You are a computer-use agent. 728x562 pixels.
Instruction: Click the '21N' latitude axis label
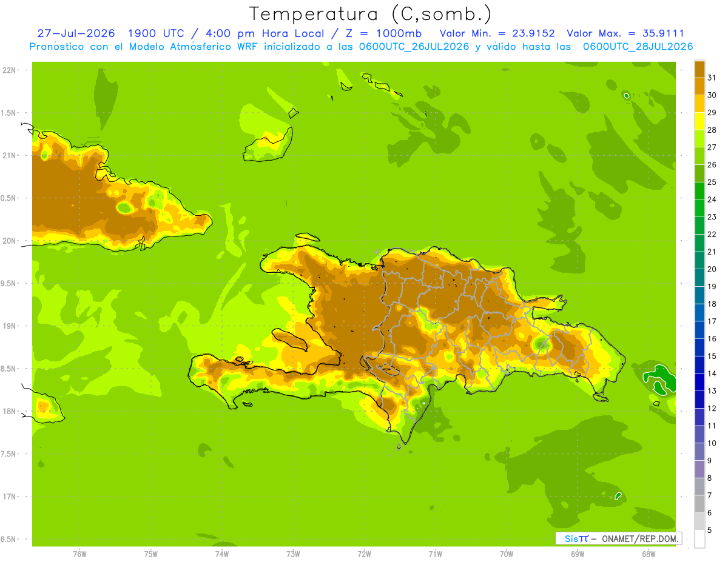pos(9,156)
